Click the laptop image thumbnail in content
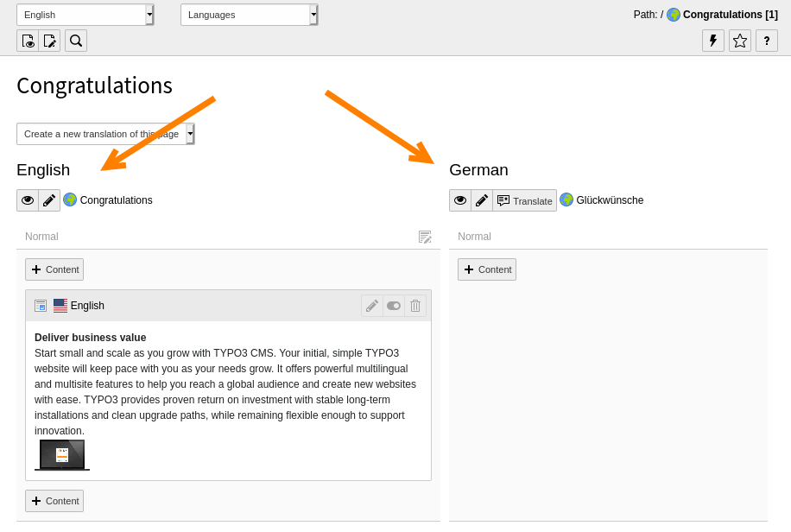The image size is (791, 532). (x=62, y=454)
